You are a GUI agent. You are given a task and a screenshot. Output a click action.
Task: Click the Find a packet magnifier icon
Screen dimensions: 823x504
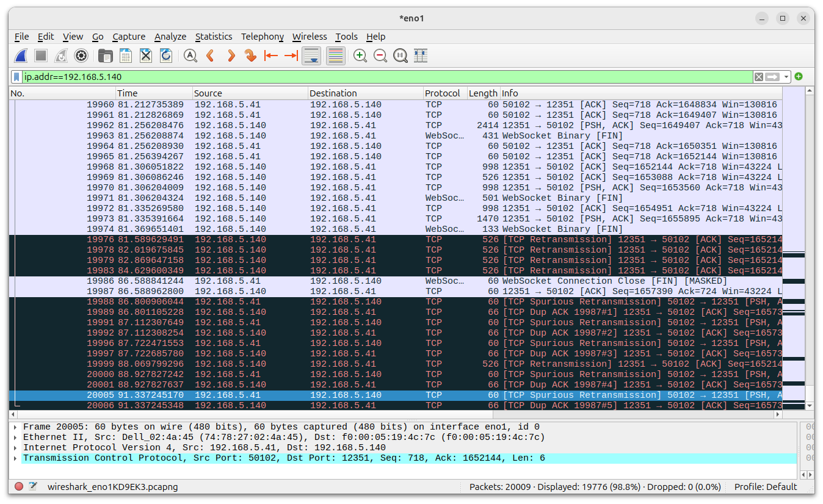190,56
